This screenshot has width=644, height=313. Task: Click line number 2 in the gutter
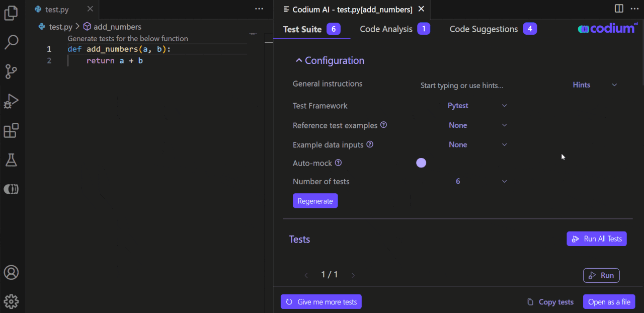[x=49, y=61]
